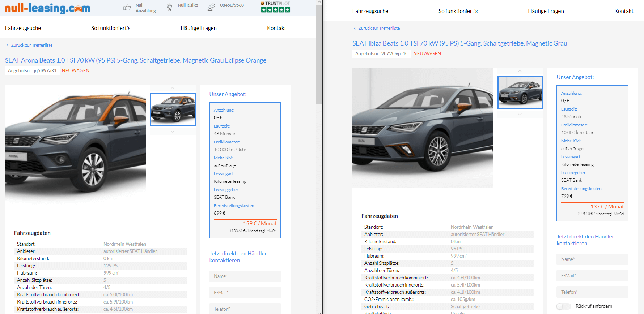Focus the E-Mail field in right window

click(592, 275)
